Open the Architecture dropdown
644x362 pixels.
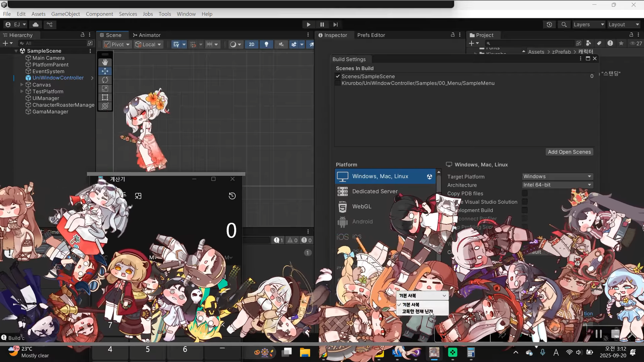pos(557,185)
